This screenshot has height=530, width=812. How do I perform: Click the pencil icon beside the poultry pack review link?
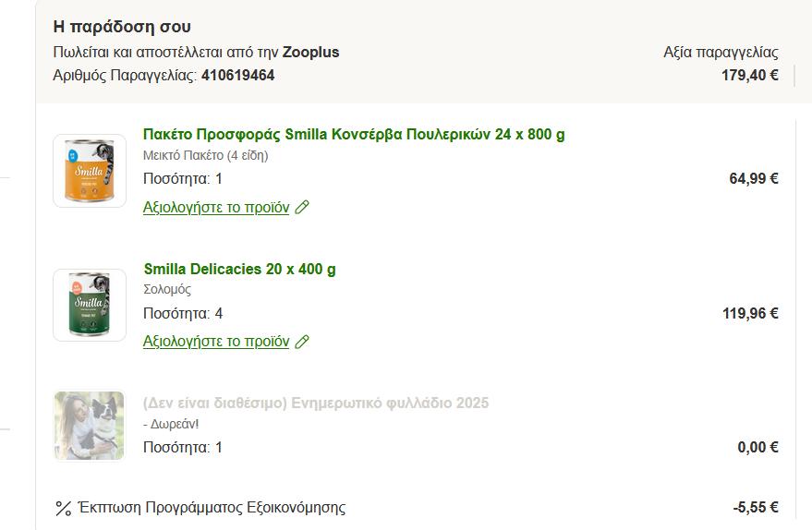point(301,208)
